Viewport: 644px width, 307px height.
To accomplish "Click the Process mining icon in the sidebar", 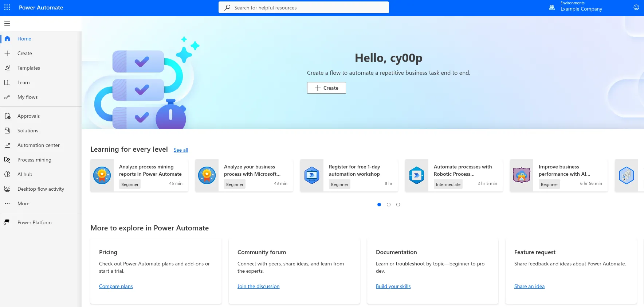I will coord(7,160).
